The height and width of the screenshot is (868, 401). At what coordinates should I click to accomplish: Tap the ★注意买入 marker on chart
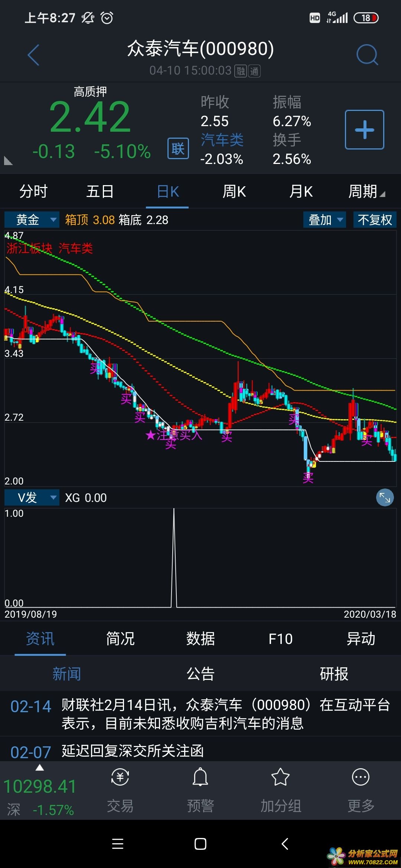click(174, 435)
